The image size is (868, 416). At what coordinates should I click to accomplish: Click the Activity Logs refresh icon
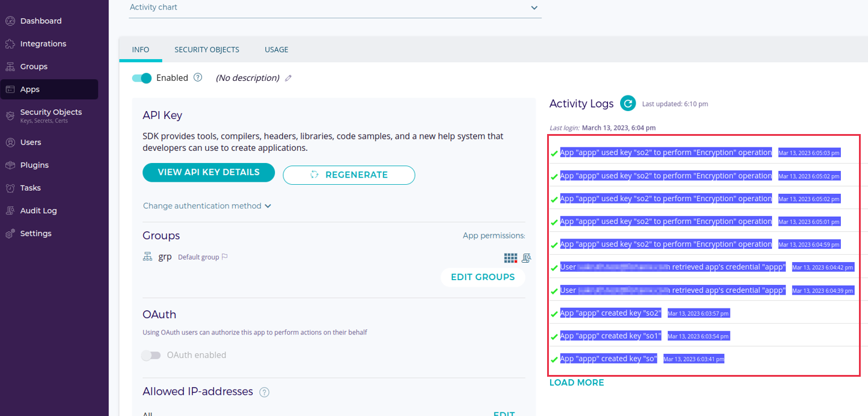(628, 104)
